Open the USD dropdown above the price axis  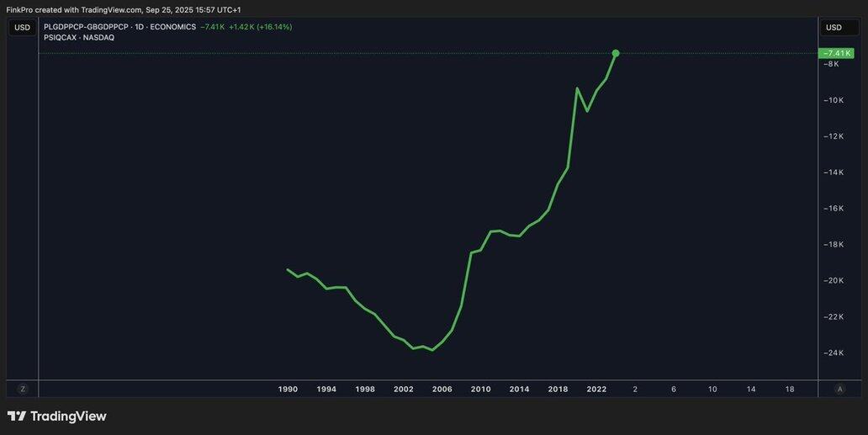pos(834,28)
